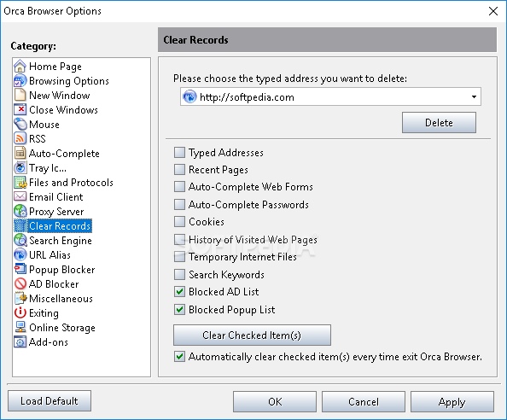The width and height of the screenshot is (507, 420).
Task: Uncheck the Blocked AD List checkbox
Action: tap(179, 291)
